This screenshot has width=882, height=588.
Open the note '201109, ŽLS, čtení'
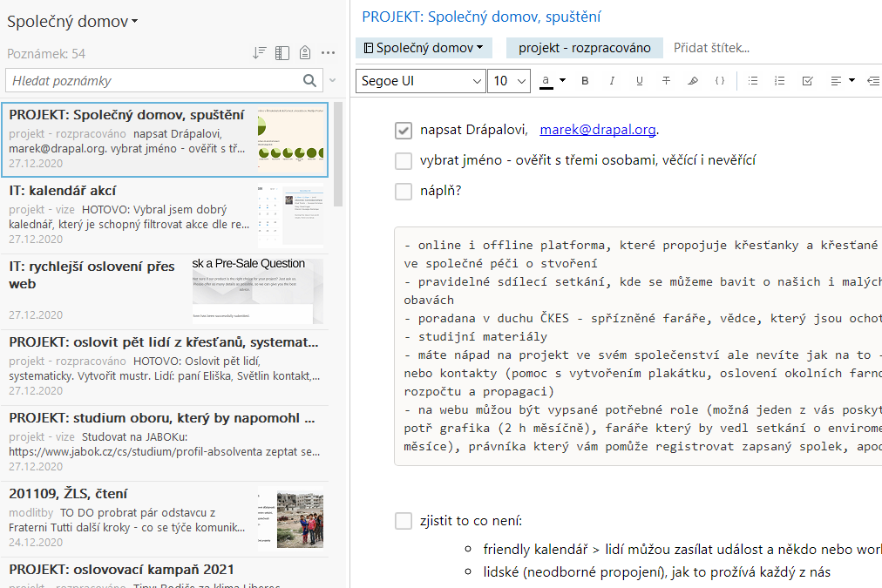(164, 517)
